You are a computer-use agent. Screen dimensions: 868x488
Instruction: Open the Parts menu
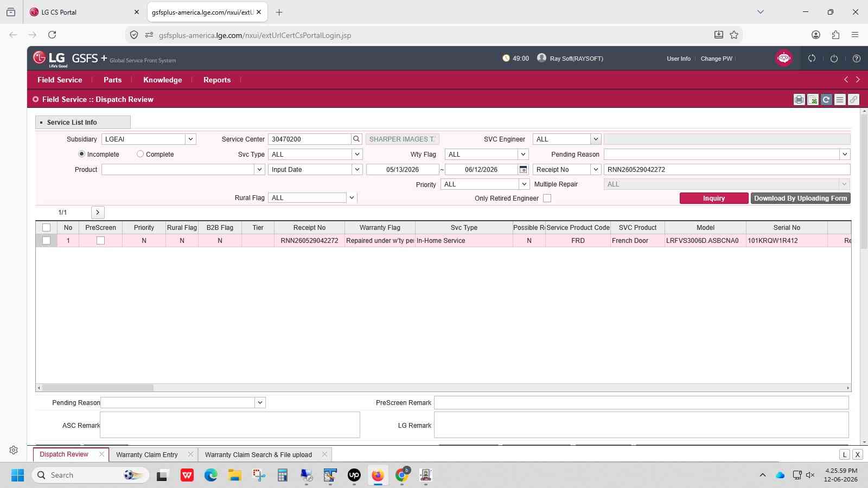[112, 80]
